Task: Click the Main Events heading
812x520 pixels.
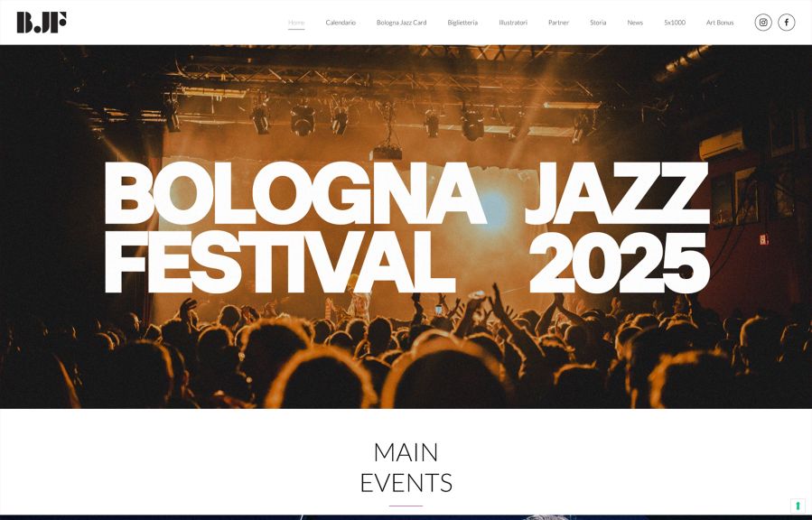Action: (x=406, y=468)
